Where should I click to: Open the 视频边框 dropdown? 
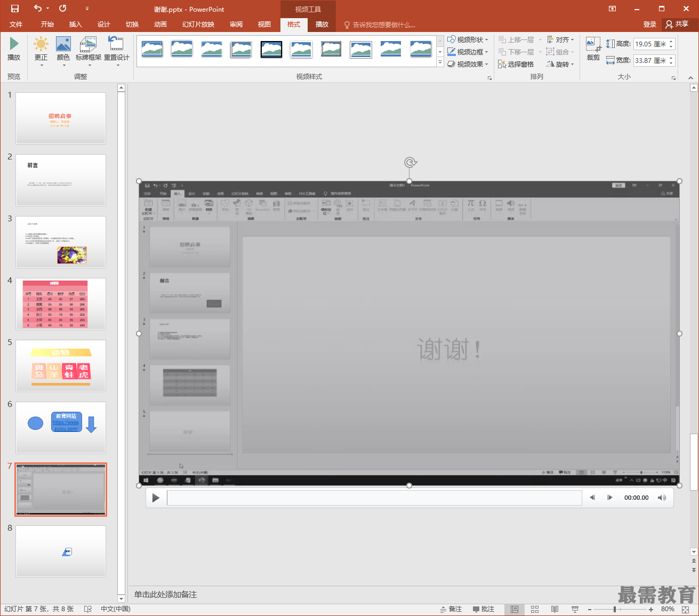(x=468, y=52)
